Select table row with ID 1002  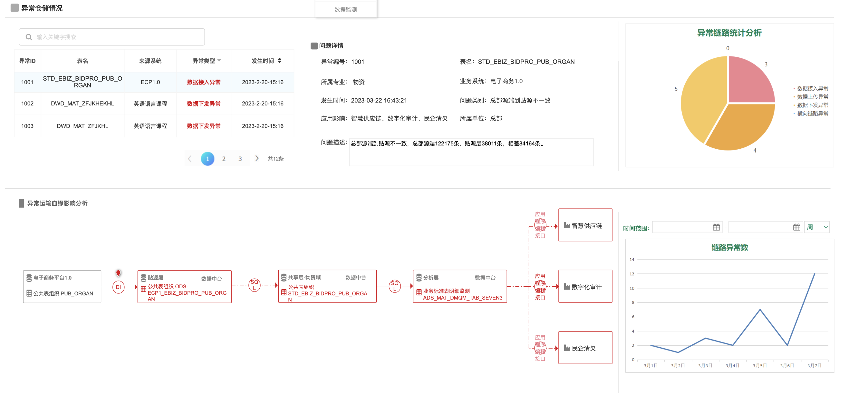click(154, 104)
